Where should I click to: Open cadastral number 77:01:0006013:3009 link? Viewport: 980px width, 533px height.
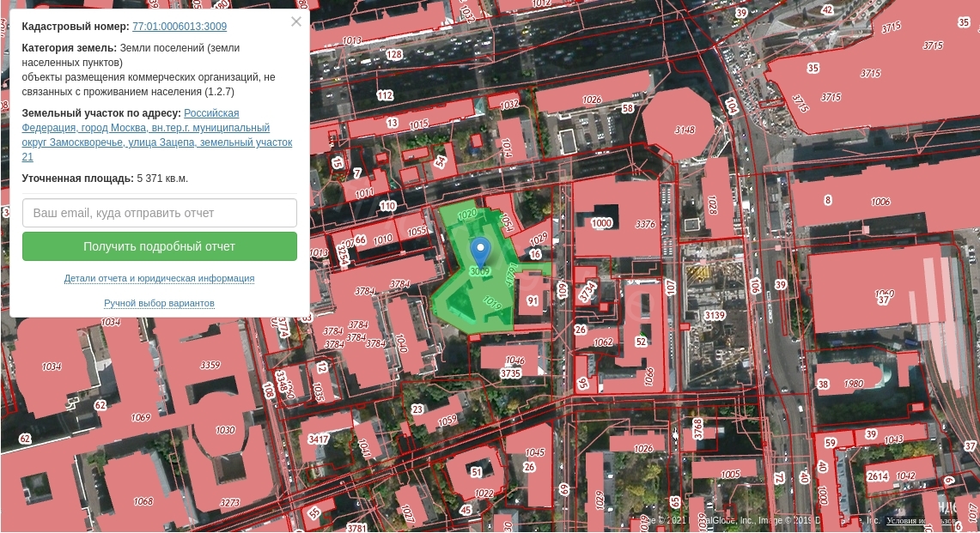pos(179,27)
